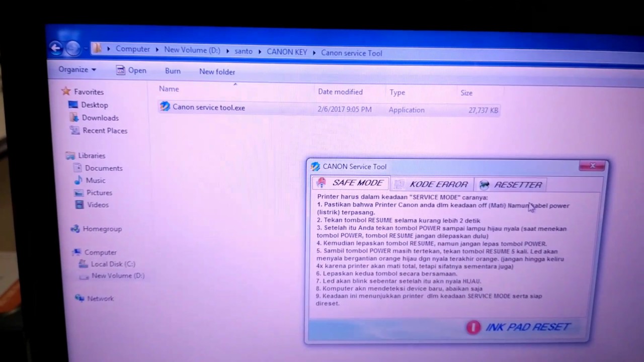
Task: Click the INK PAD RESET button
Action: pyautogui.click(x=519, y=327)
